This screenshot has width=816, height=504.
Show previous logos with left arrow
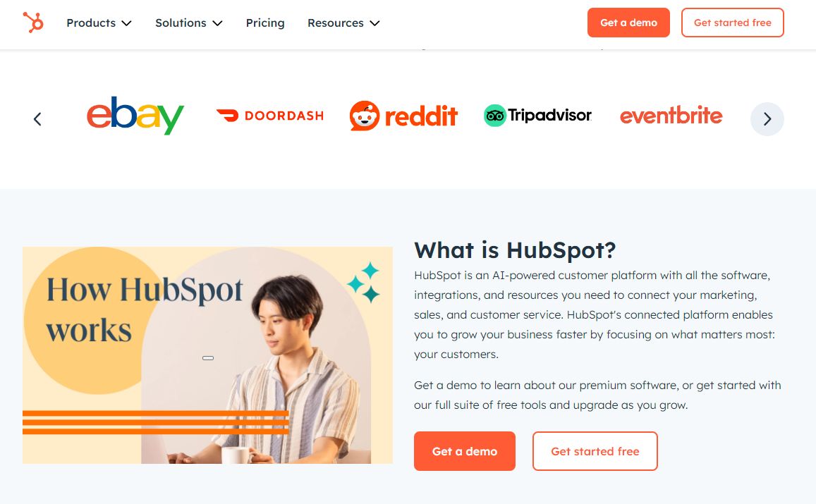[37, 119]
